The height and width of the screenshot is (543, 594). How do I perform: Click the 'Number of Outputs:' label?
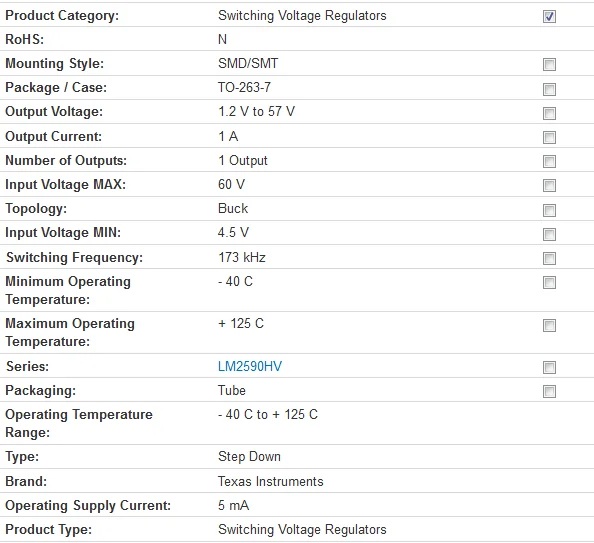pyautogui.click(x=66, y=161)
